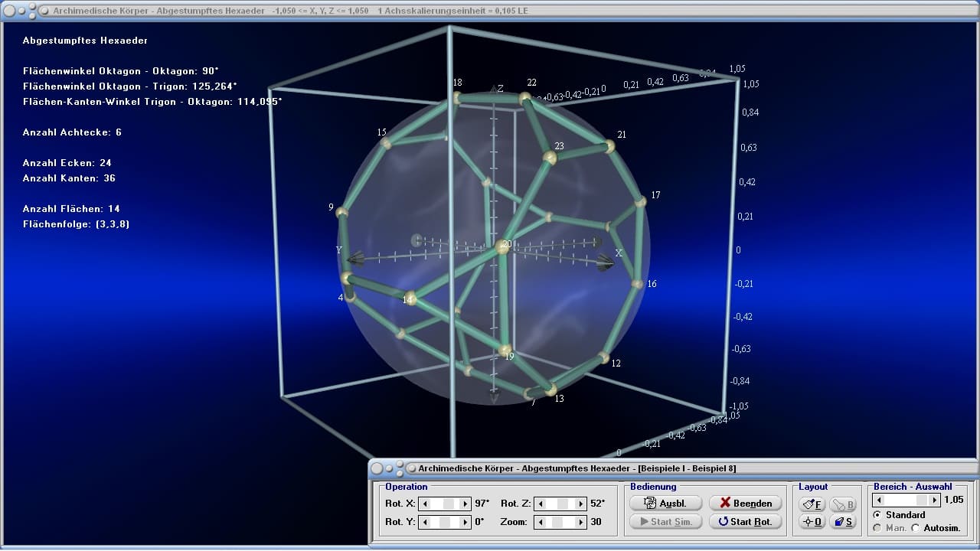The height and width of the screenshot is (551, 980).
Task: Click vertex label 18 near the top
Action: pos(457,83)
